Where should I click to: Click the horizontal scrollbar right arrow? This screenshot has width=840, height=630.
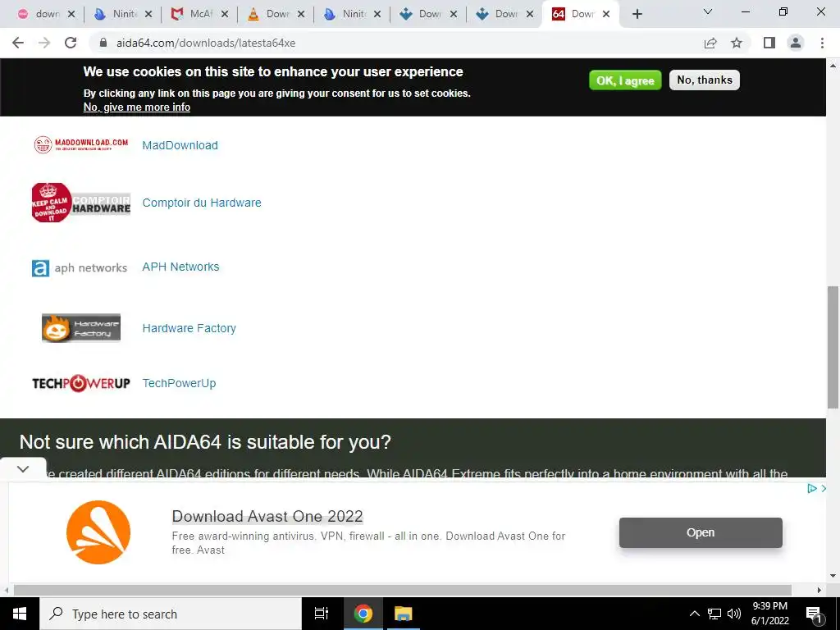click(819, 591)
